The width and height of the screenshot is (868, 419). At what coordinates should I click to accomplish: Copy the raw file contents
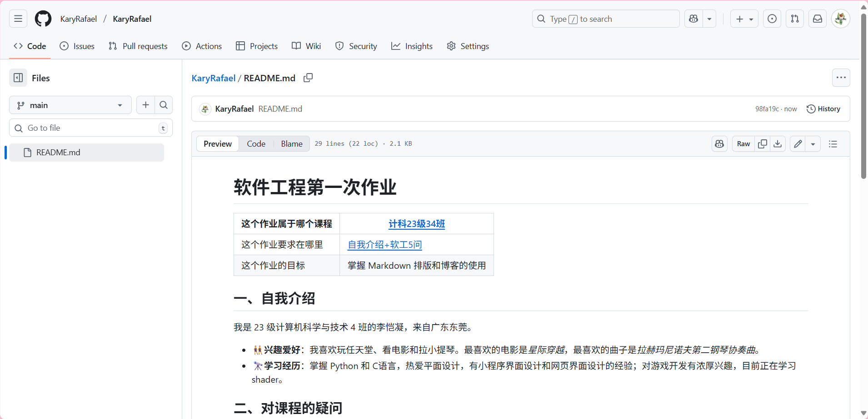click(x=763, y=143)
